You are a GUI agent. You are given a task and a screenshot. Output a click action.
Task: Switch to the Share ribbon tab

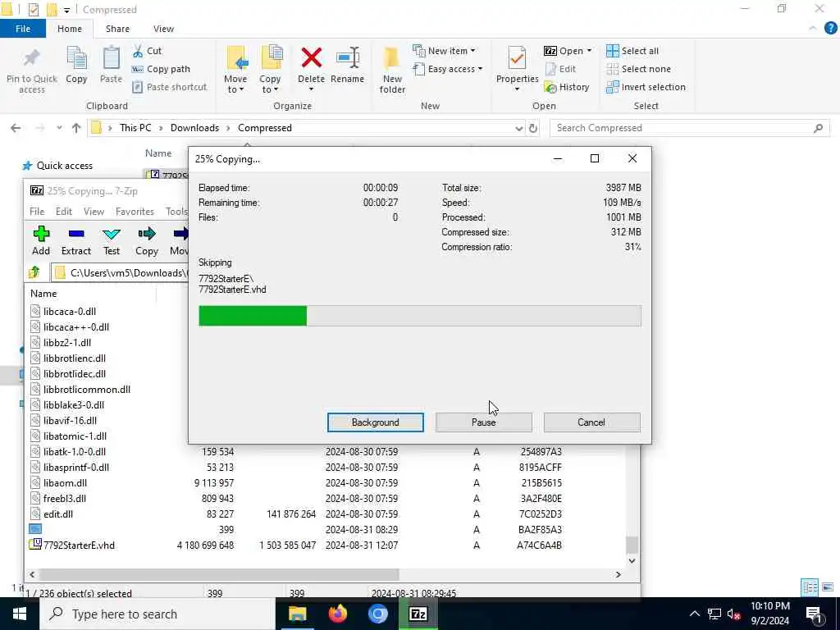pyautogui.click(x=117, y=29)
